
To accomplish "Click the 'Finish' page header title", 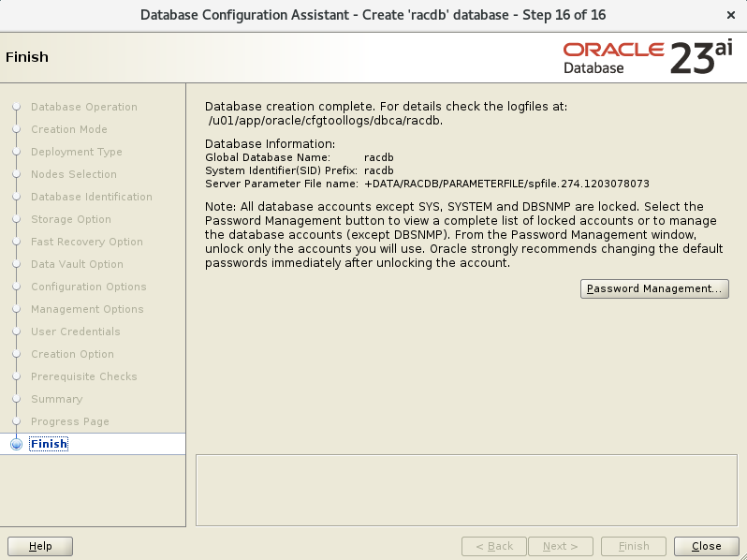I will [x=27, y=57].
